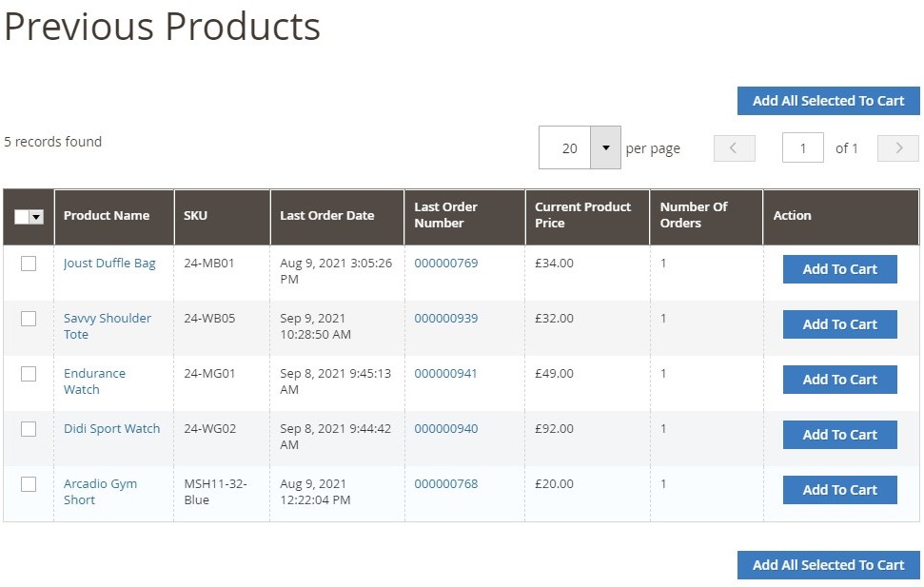924x587 pixels.
Task: Tick the Arcadio Gym Short checkbox
Action: coord(29,484)
